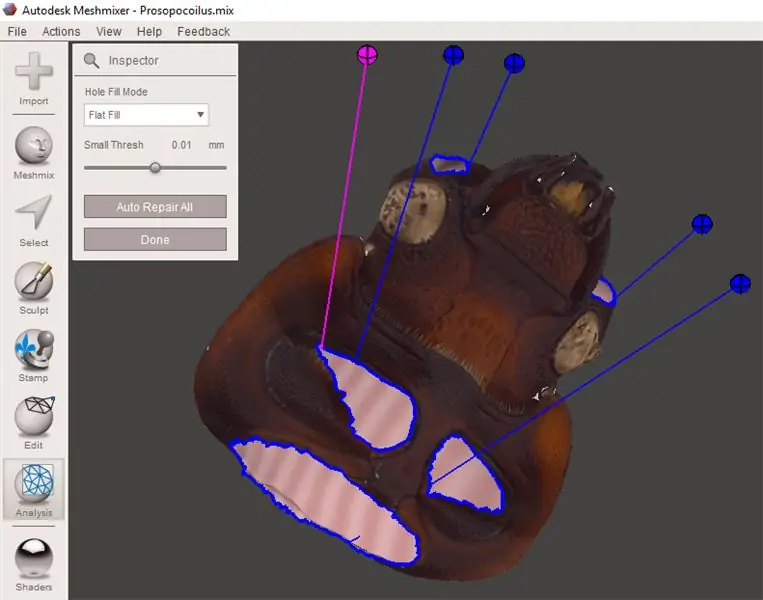Click the Small Thresh slider handle
Viewport: 763px width, 600px height.
point(155,168)
